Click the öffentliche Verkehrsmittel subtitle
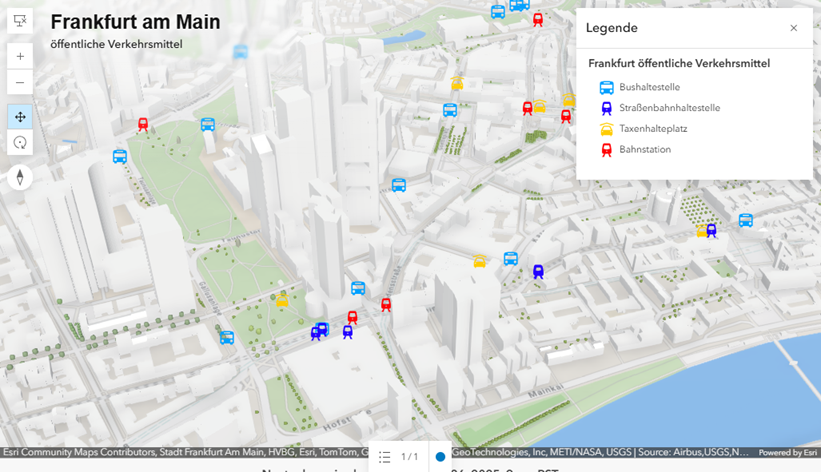Screen dimensions: 821x472 click(x=116, y=45)
